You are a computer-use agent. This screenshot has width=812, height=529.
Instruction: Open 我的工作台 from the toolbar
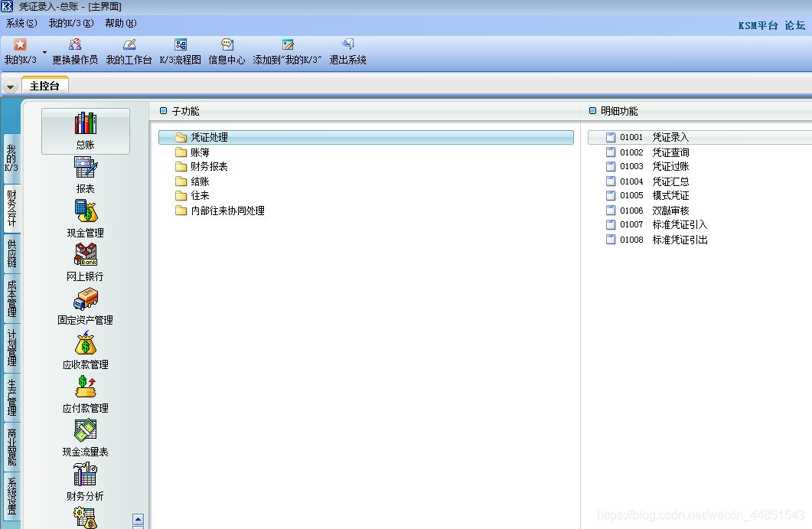pyautogui.click(x=129, y=51)
